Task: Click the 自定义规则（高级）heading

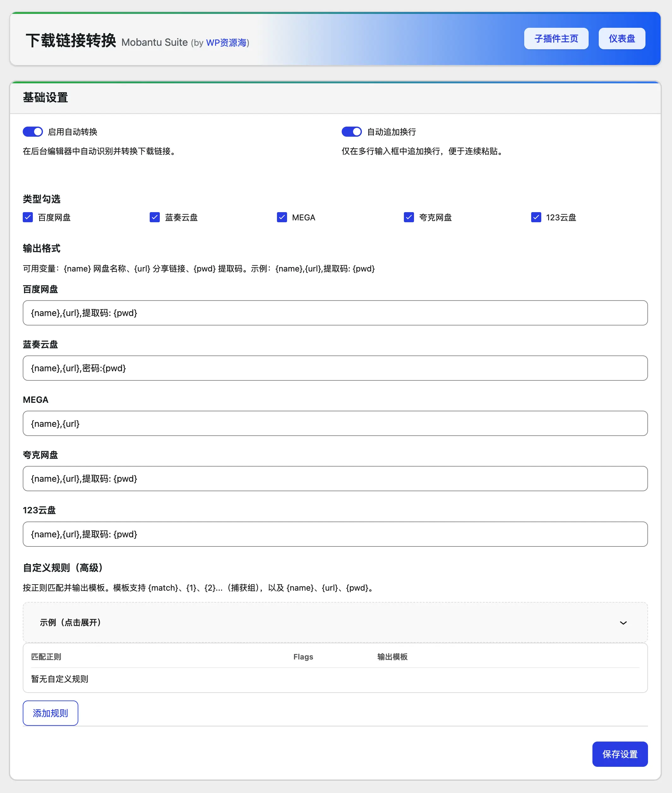Action: [x=63, y=568]
